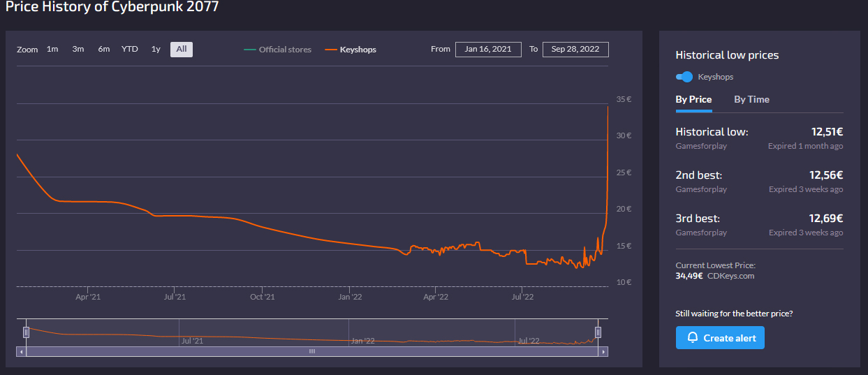Edit the From date field Jan 16, 2021
This screenshot has height=375, width=868.
click(488, 49)
